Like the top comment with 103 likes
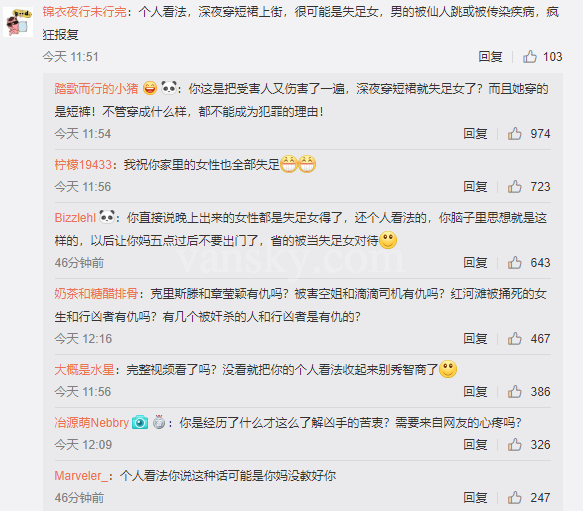Screen dimensions: 583x511 [530, 57]
